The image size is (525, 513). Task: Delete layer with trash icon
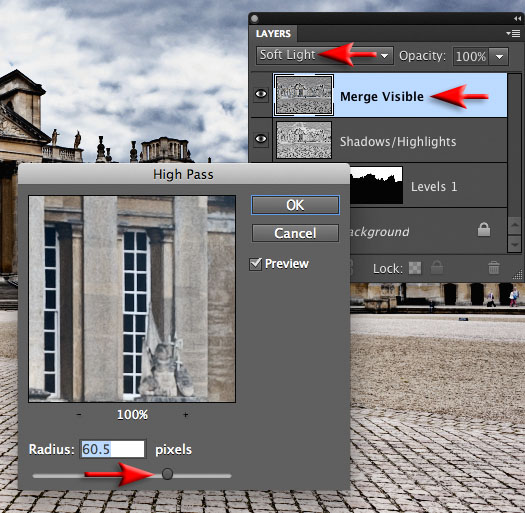pos(494,268)
